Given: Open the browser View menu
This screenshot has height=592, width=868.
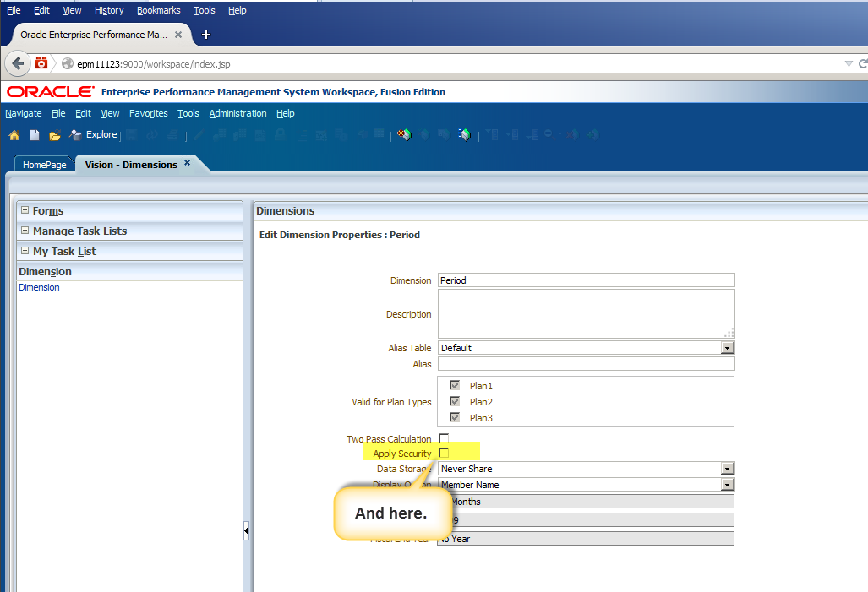Looking at the screenshot, I should pos(72,10).
